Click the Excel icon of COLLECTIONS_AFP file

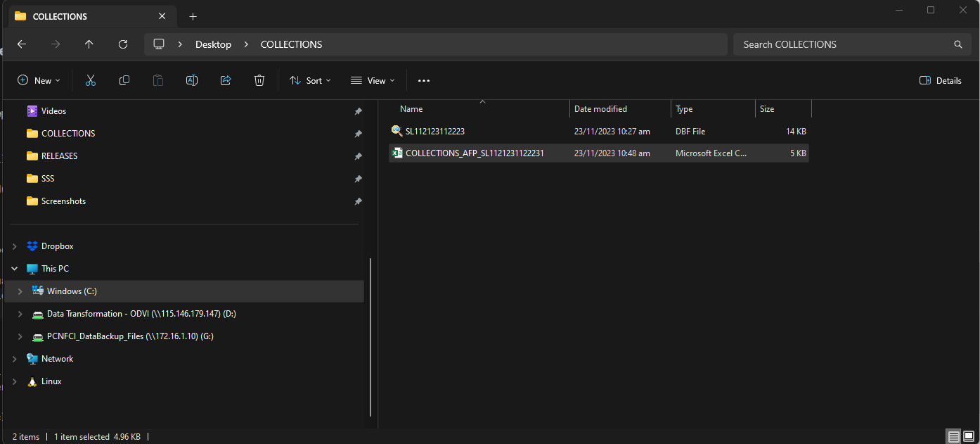(396, 153)
